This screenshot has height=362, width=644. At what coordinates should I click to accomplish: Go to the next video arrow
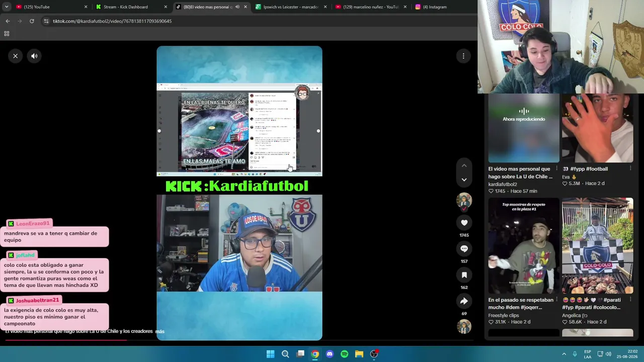464,179
